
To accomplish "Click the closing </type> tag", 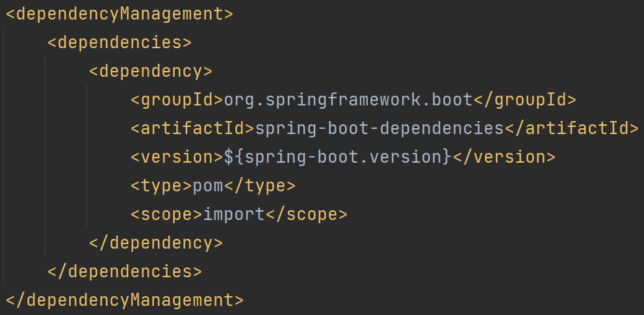I will [x=260, y=186].
